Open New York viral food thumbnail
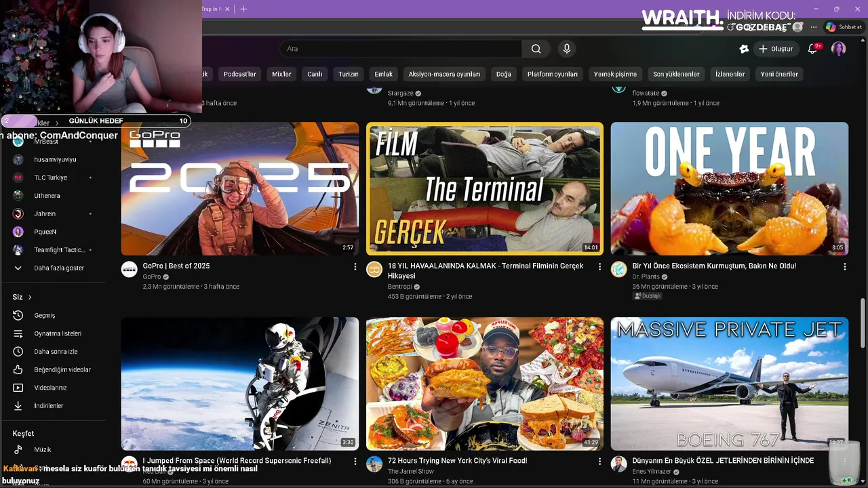Image resolution: width=868 pixels, height=488 pixels. pyautogui.click(x=485, y=384)
